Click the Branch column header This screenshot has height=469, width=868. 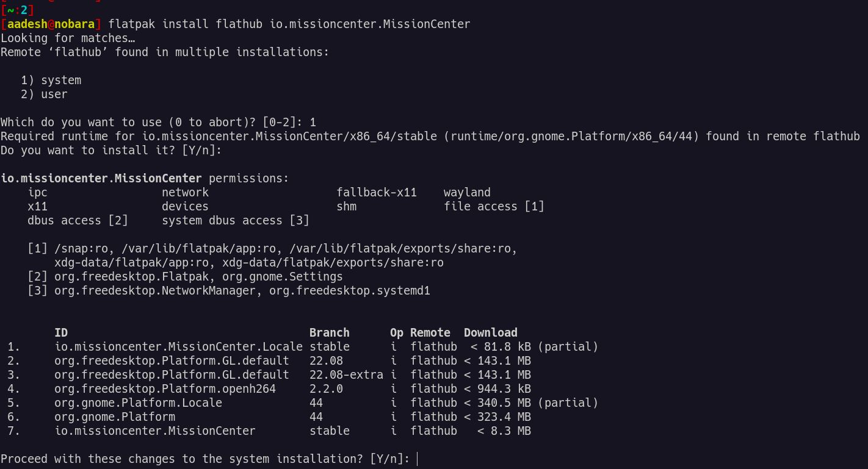330,332
